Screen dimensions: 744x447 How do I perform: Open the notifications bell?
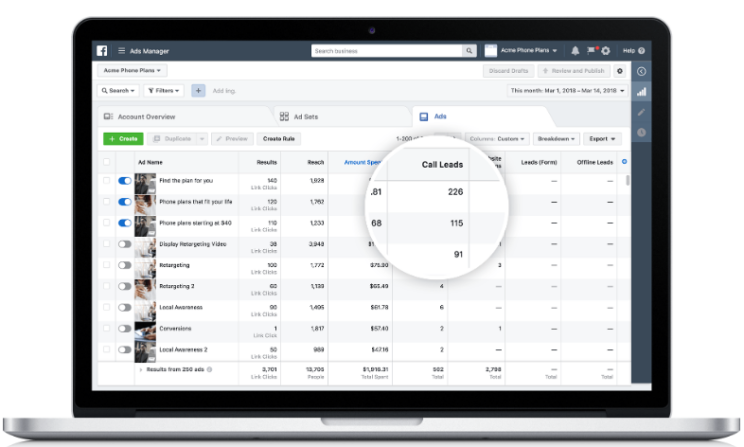[575, 50]
